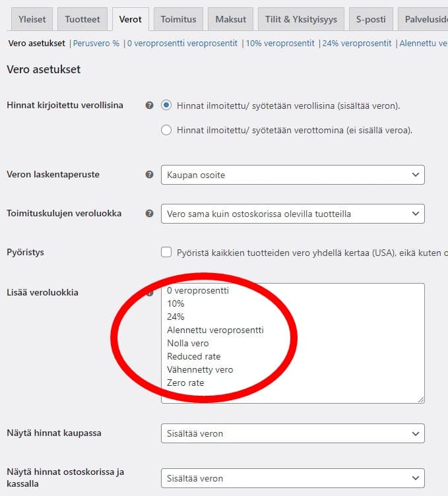Enable the Pyöristys rounding checkbox
Viewport: 448px width, 496px height.
click(166, 253)
